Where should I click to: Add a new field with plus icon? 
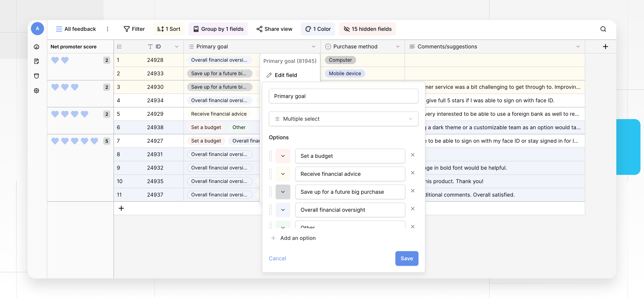tap(605, 46)
